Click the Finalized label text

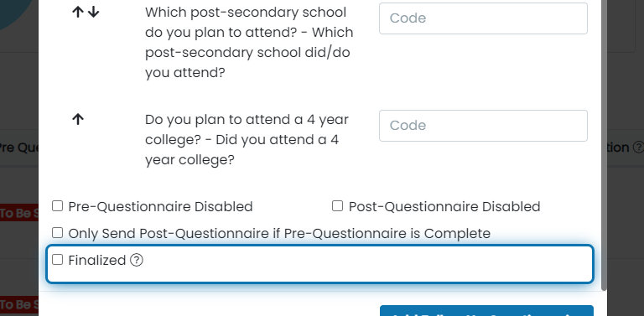tap(97, 260)
